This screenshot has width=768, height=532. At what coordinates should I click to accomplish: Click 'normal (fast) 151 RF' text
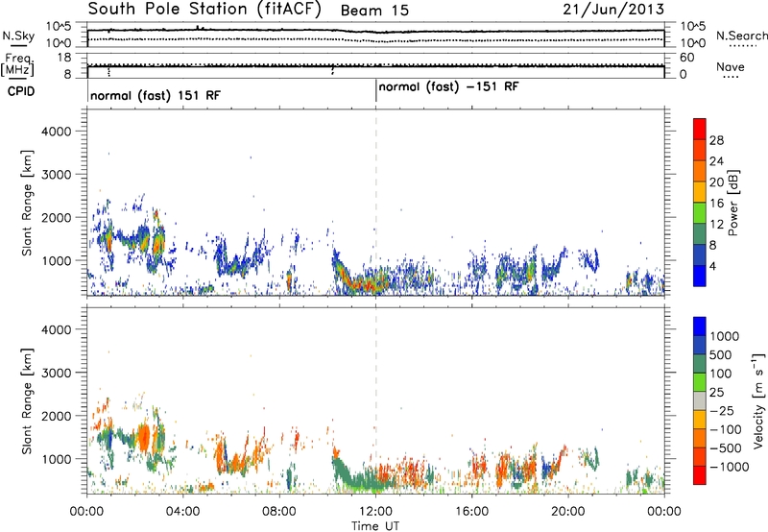click(156, 95)
